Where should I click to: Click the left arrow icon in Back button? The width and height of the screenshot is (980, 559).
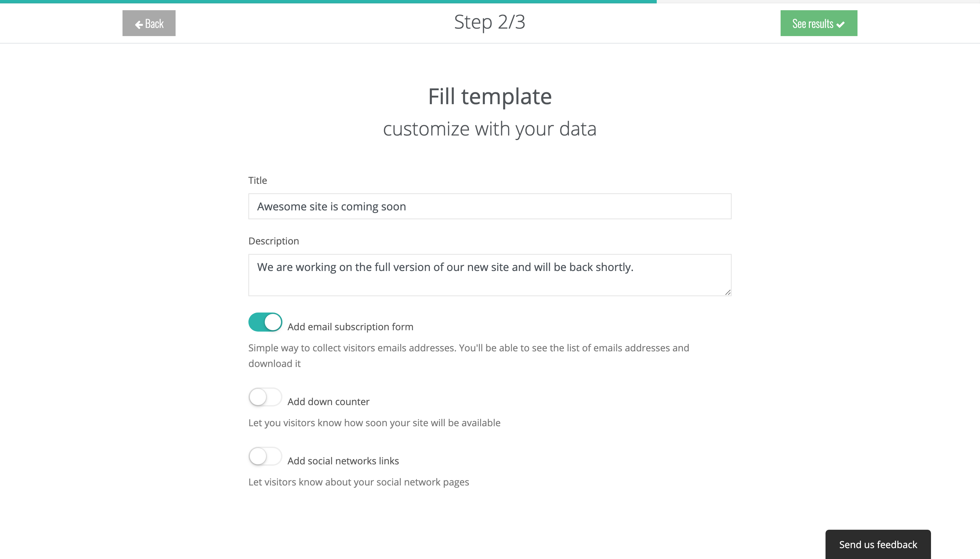coord(138,25)
